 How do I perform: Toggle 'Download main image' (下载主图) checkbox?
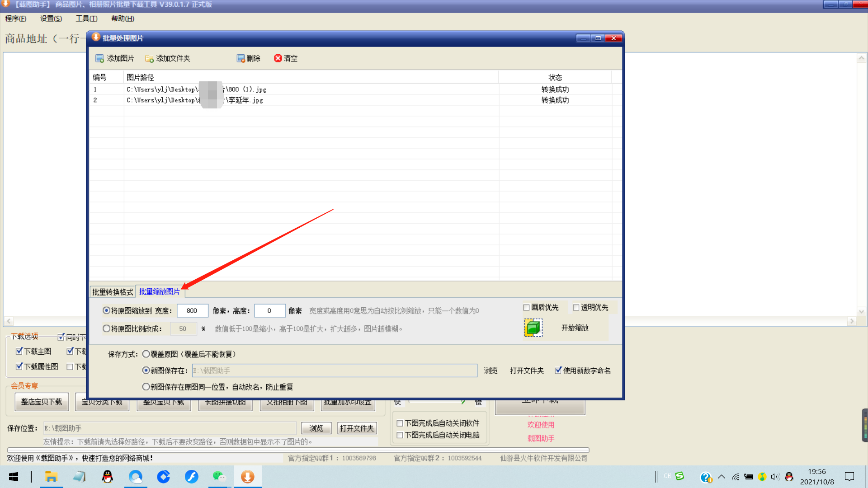tap(19, 351)
